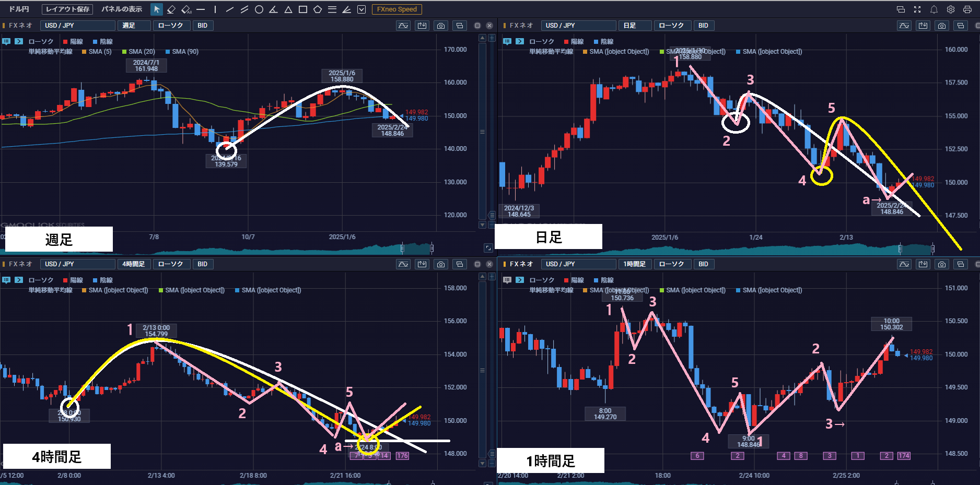Open the パネルの表示 menu

pos(122,9)
